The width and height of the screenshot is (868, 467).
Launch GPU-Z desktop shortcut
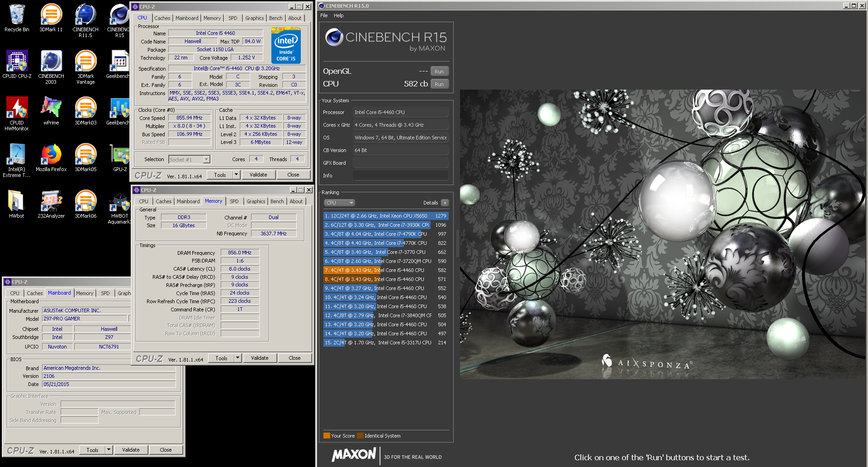[120, 157]
